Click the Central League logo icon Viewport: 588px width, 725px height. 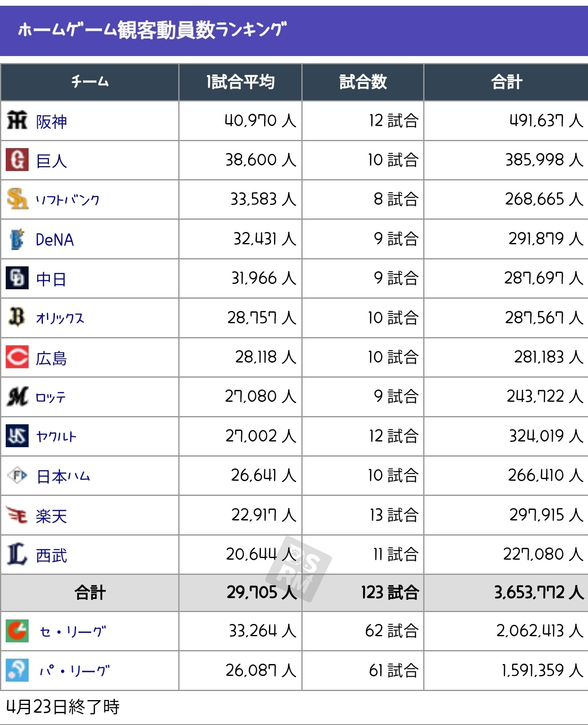pyautogui.click(x=17, y=631)
